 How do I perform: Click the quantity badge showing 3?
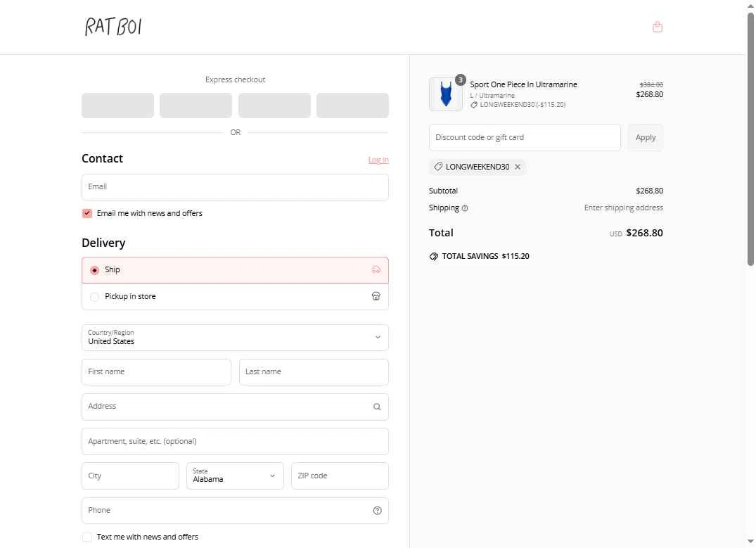461,79
